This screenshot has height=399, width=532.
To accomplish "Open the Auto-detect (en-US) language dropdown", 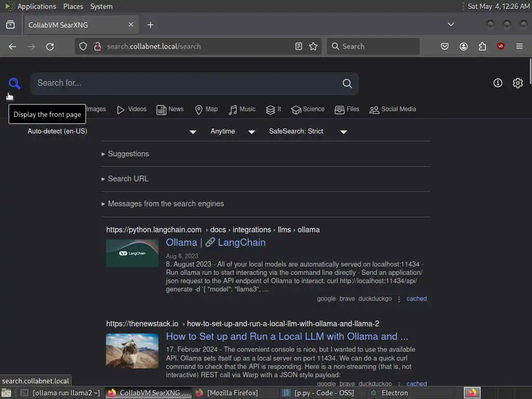I will [x=112, y=131].
